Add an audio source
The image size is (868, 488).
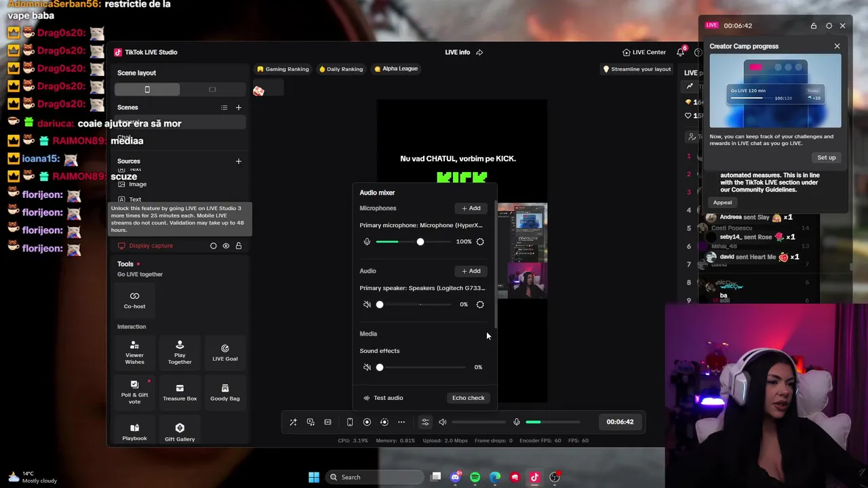point(471,271)
